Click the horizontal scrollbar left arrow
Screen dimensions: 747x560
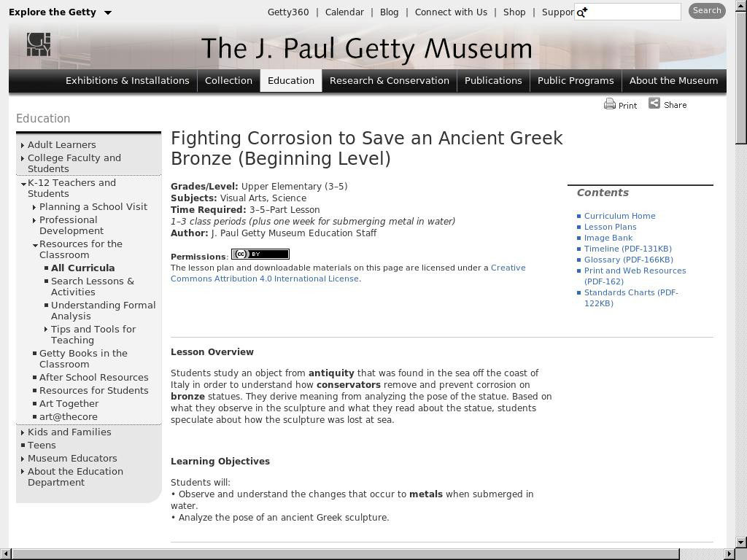[x=4, y=554]
